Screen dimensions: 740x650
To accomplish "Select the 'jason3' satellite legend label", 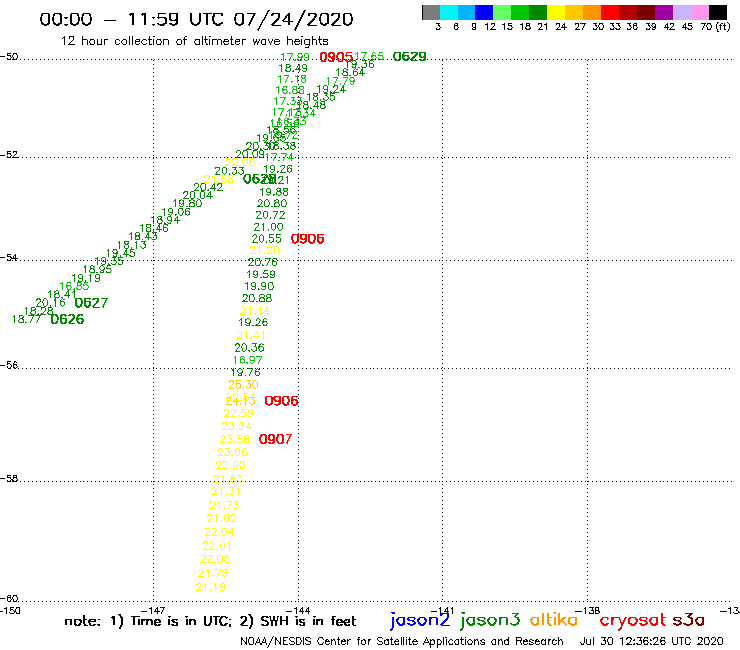I will (x=490, y=620).
